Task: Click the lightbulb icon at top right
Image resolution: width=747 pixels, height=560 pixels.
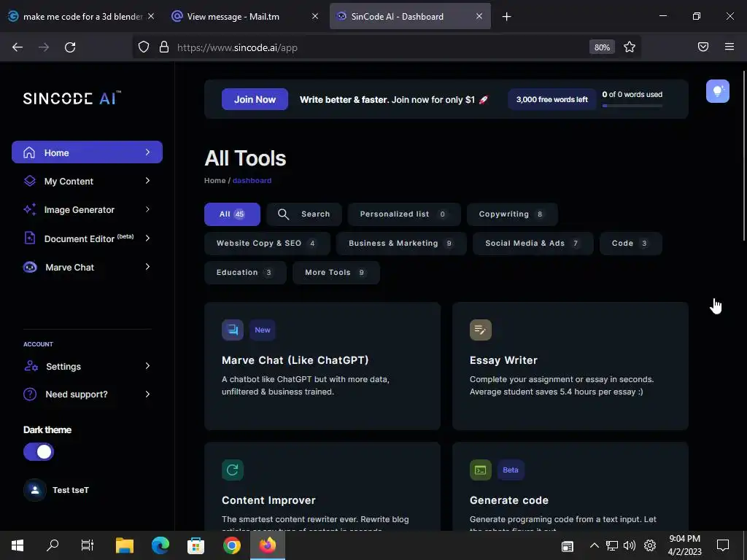Action: coord(718,91)
